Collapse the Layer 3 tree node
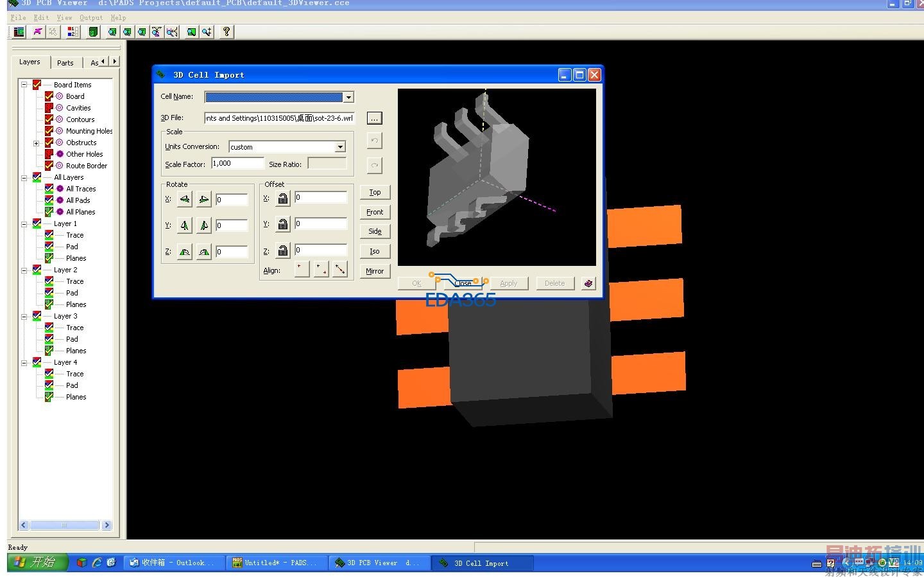The height and width of the screenshot is (578, 924). tap(24, 316)
